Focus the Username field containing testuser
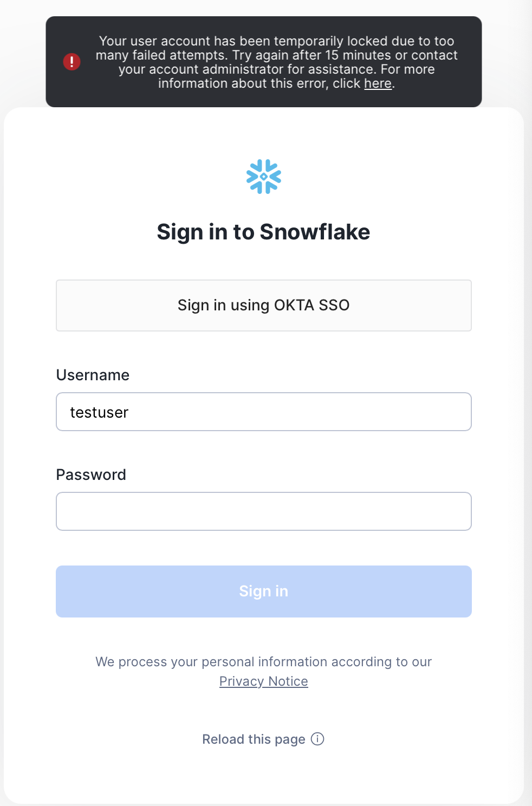532x806 pixels. click(264, 412)
